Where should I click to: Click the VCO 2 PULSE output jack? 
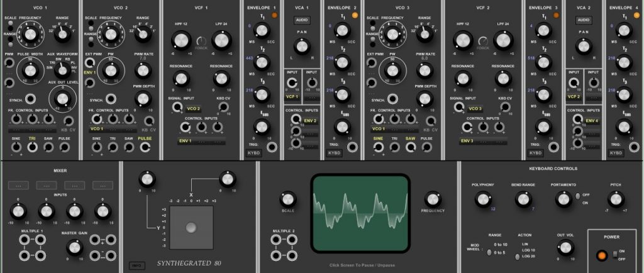145,147
